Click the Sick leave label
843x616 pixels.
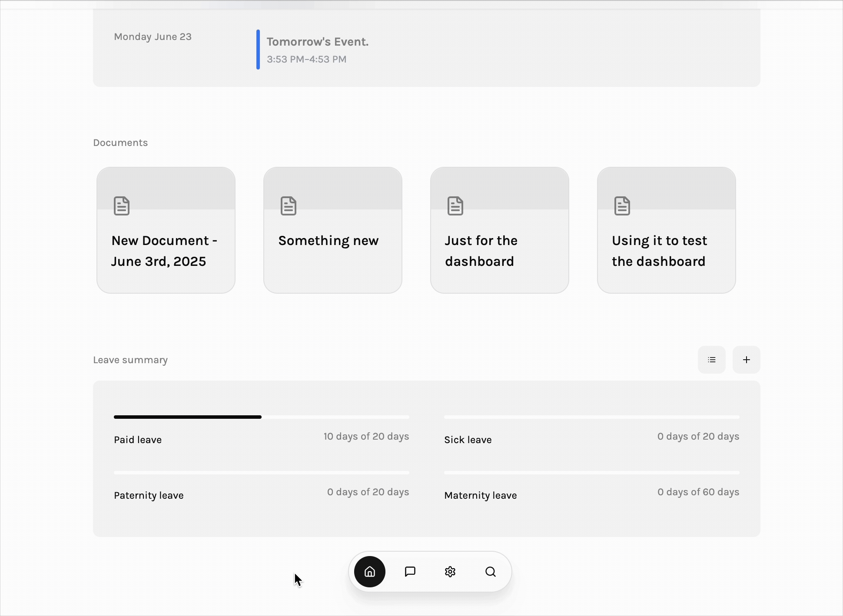click(x=468, y=440)
